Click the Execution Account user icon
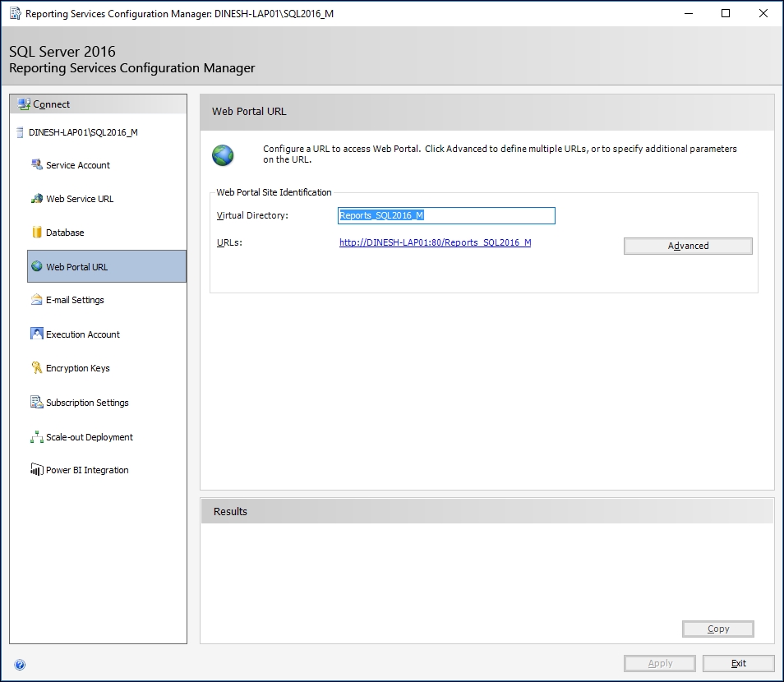This screenshot has width=784, height=682. coord(36,334)
